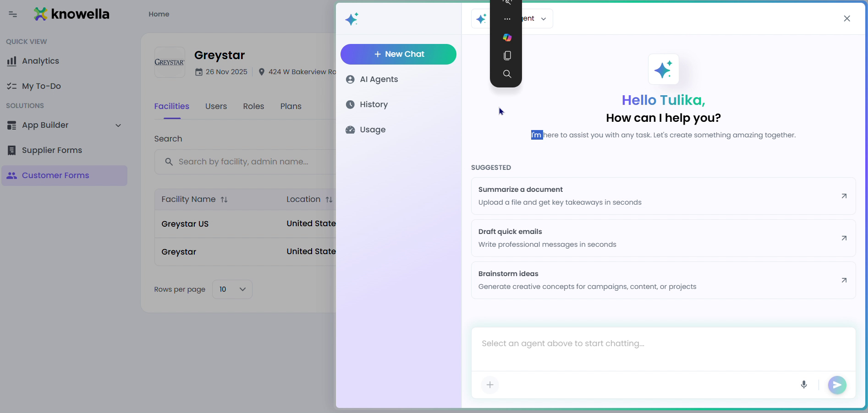
Task: Close the AI chat panel
Action: pyautogui.click(x=847, y=19)
